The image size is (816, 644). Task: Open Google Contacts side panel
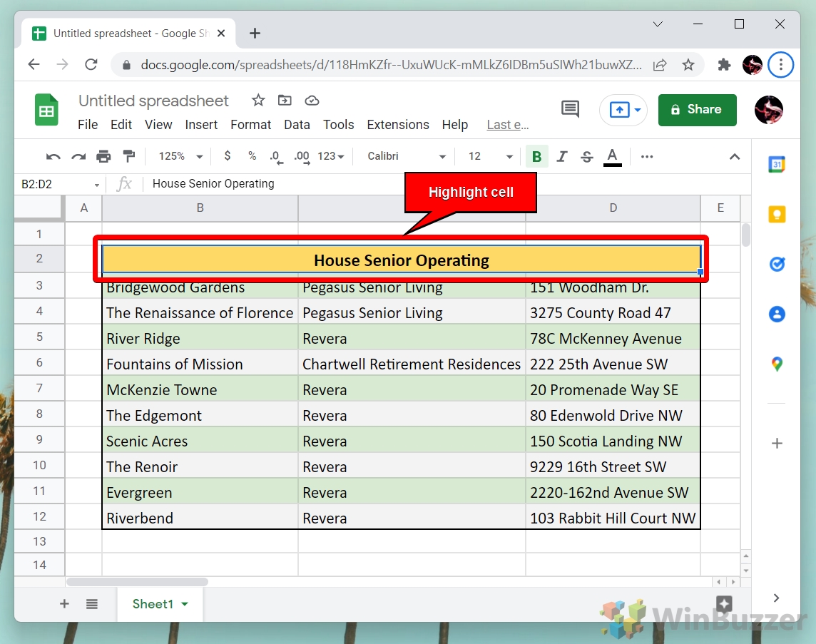[x=777, y=315]
